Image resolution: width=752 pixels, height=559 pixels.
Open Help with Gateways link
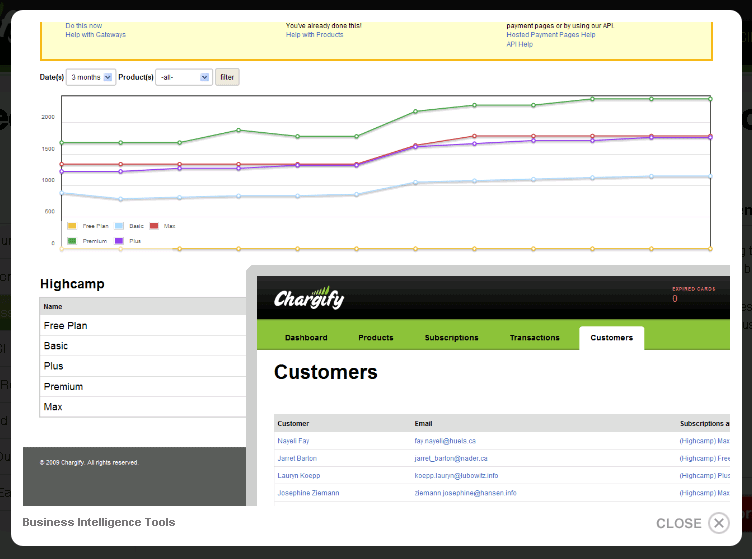pos(95,35)
